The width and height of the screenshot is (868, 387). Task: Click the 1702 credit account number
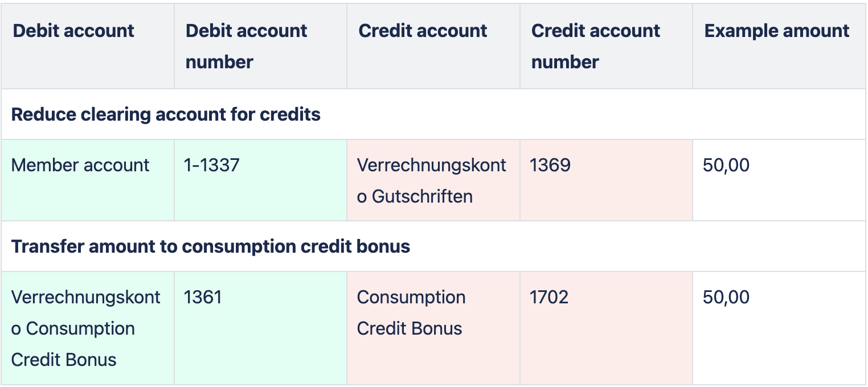click(549, 298)
